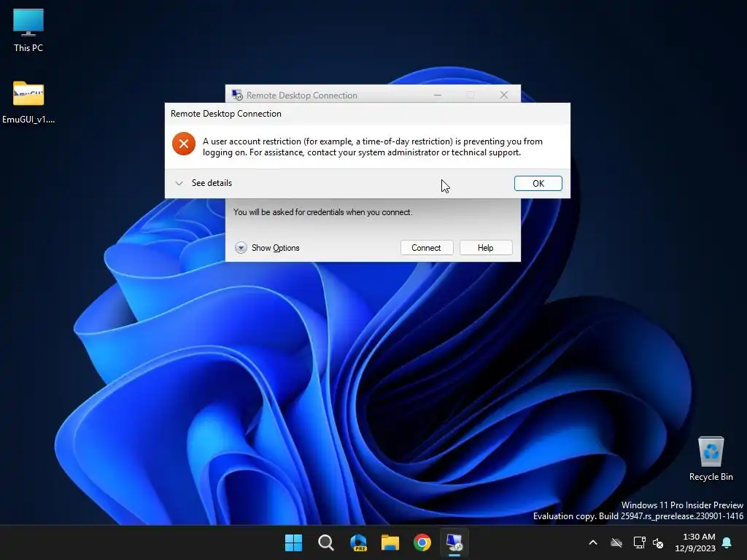Click the OneDrive tray icon
The height and width of the screenshot is (560, 747).
[x=616, y=542]
